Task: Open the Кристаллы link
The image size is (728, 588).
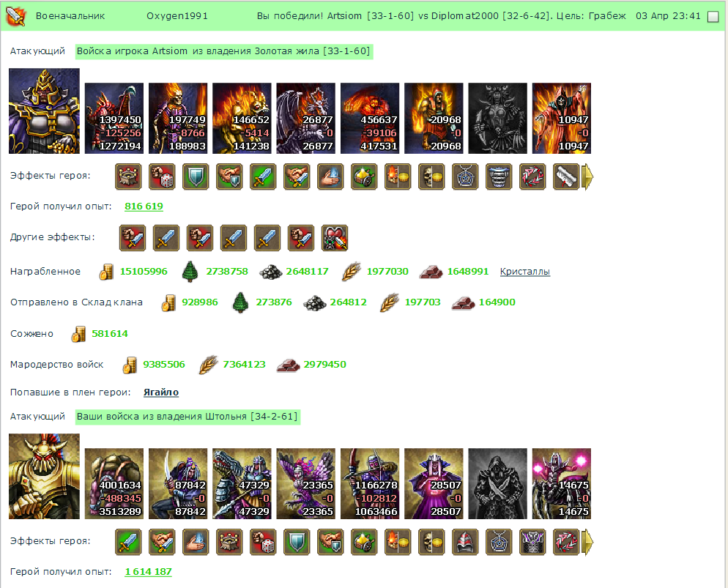Action: 524,272
